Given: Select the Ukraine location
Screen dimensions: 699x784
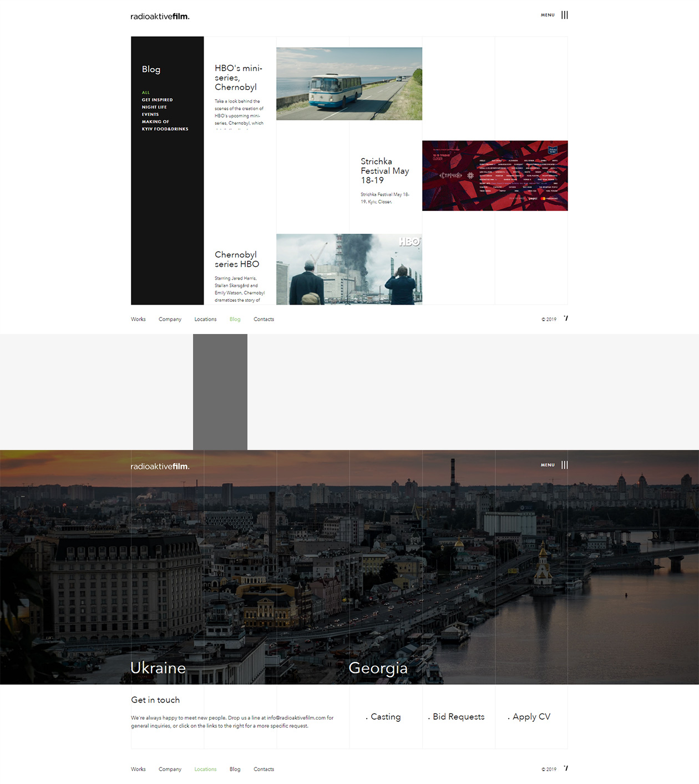Looking at the screenshot, I should [x=158, y=668].
